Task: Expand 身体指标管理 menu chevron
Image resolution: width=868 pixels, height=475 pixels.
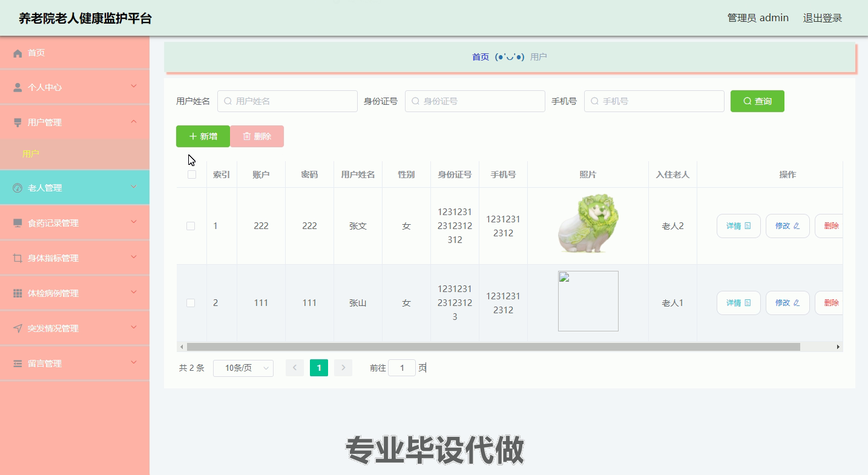Action: coord(134,257)
